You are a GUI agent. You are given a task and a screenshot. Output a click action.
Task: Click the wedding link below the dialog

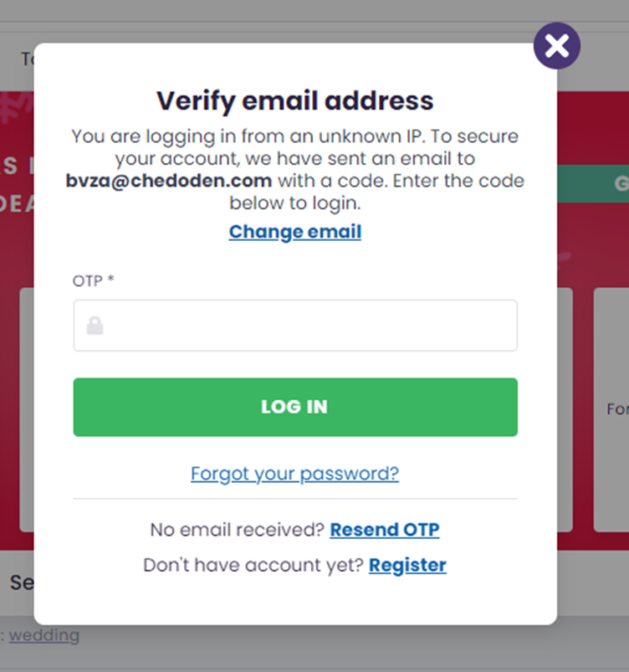point(43,634)
